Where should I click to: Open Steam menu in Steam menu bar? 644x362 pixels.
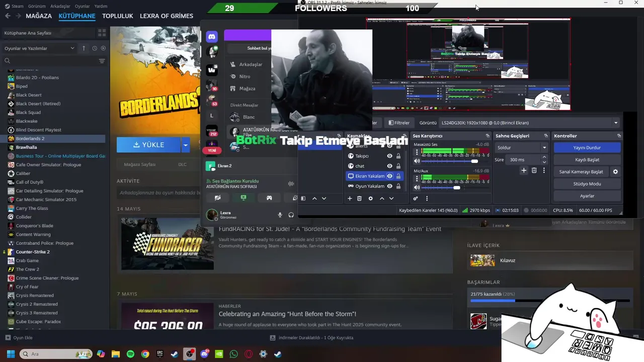pos(14,6)
